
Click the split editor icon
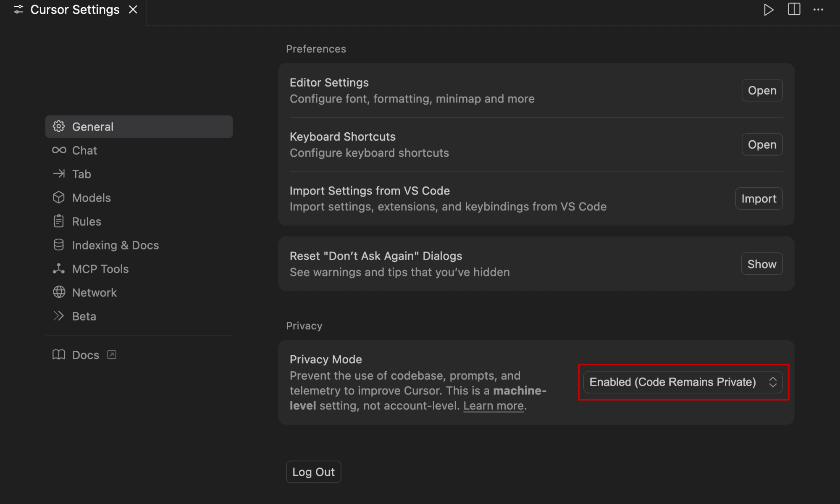[794, 9]
